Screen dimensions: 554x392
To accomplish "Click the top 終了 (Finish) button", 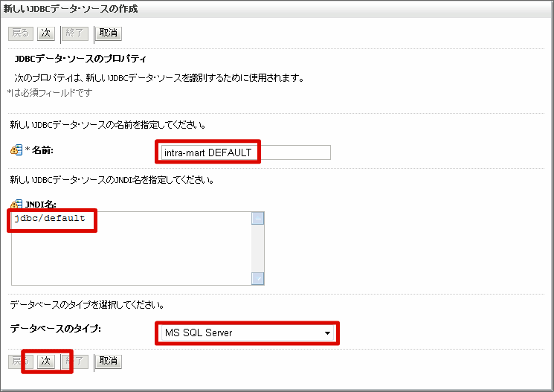I will 75,33.
